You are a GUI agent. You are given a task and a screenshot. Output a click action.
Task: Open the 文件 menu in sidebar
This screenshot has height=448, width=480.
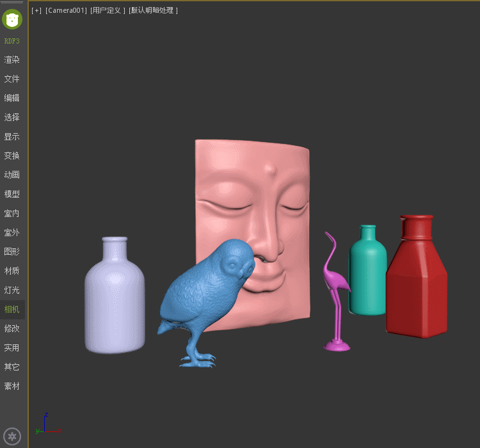pos(12,79)
